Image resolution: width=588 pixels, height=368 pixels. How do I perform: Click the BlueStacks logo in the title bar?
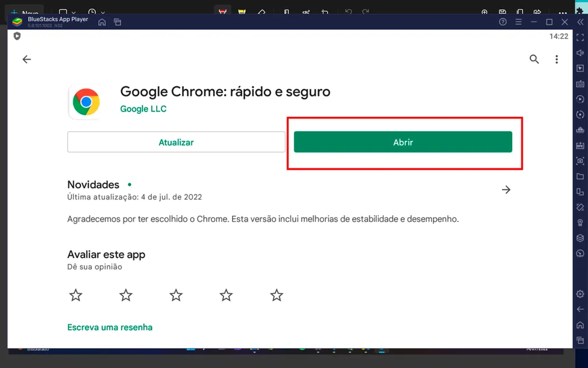point(17,22)
